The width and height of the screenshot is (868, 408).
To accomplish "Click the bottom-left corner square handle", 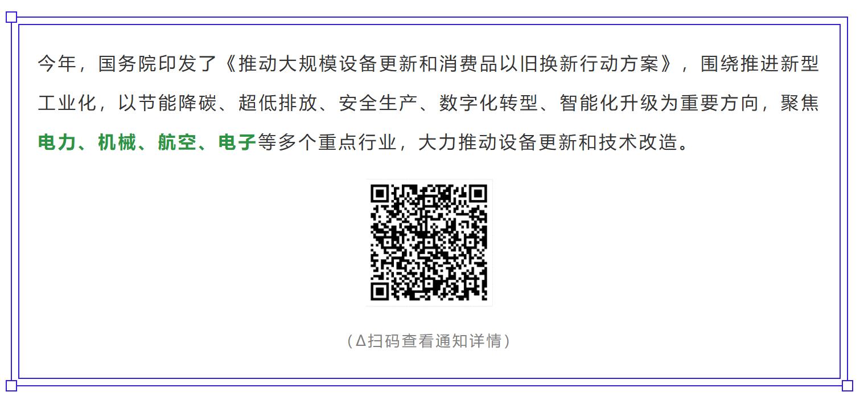I will tap(11, 386).
